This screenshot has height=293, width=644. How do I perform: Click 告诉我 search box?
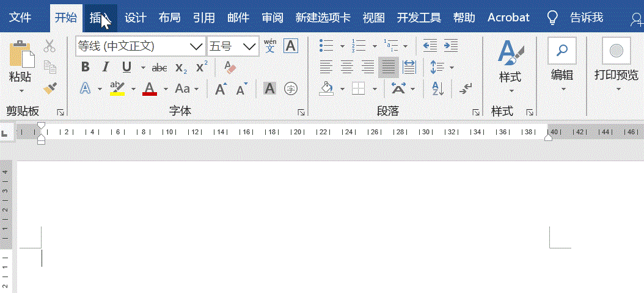[587, 18]
